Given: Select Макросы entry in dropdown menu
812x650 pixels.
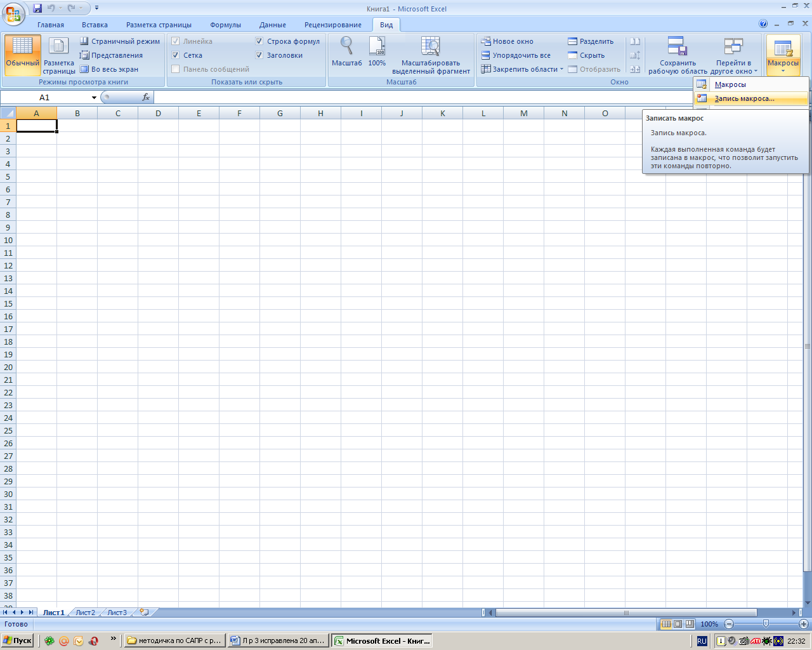Looking at the screenshot, I should click(750, 84).
